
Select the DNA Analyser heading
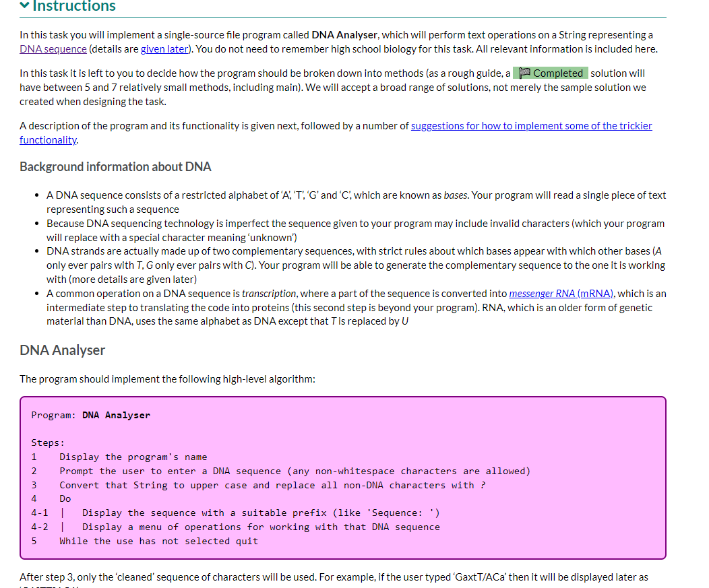61,350
